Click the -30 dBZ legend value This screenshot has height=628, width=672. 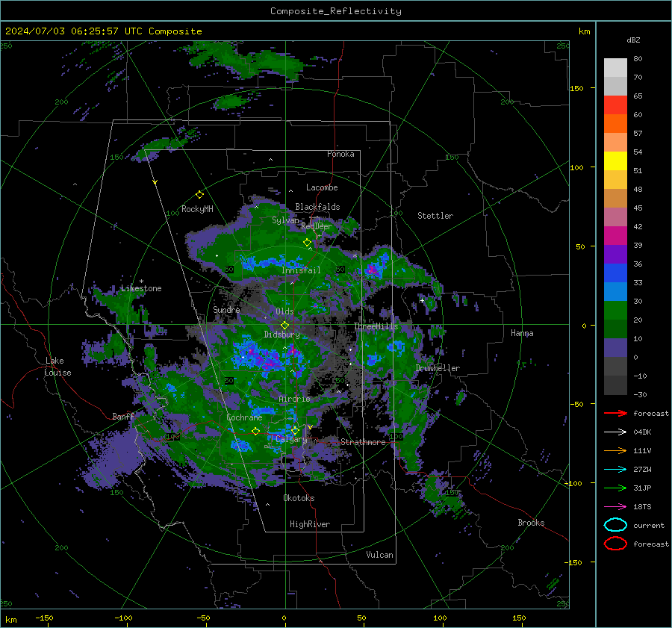(x=641, y=394)
